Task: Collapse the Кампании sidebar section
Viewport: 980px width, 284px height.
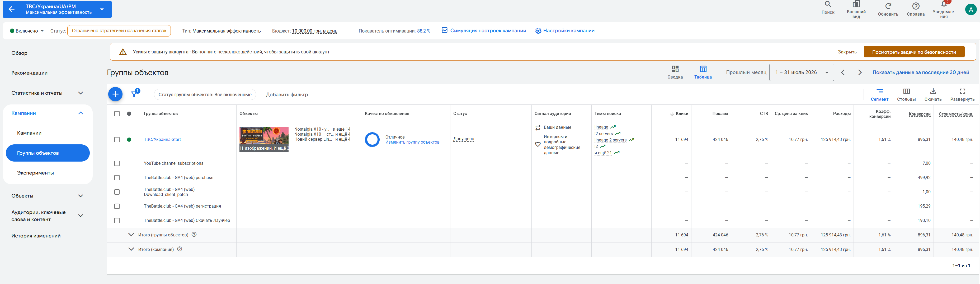Action: click(80, 113)
